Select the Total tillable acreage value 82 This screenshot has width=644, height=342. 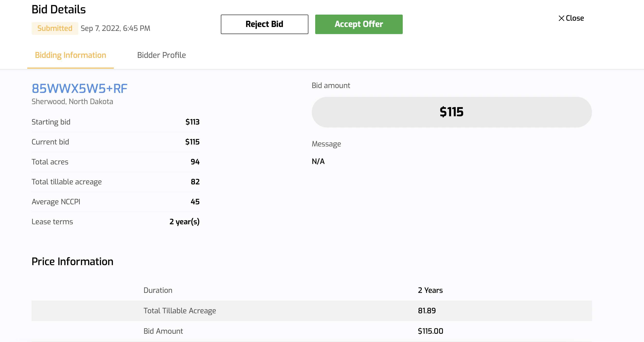click(195, 182)
